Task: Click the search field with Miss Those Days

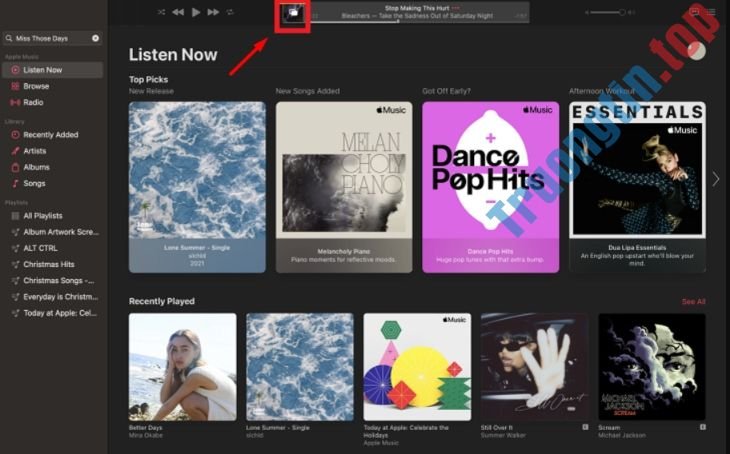Action: pyautogui.click(x=52, y=38)
